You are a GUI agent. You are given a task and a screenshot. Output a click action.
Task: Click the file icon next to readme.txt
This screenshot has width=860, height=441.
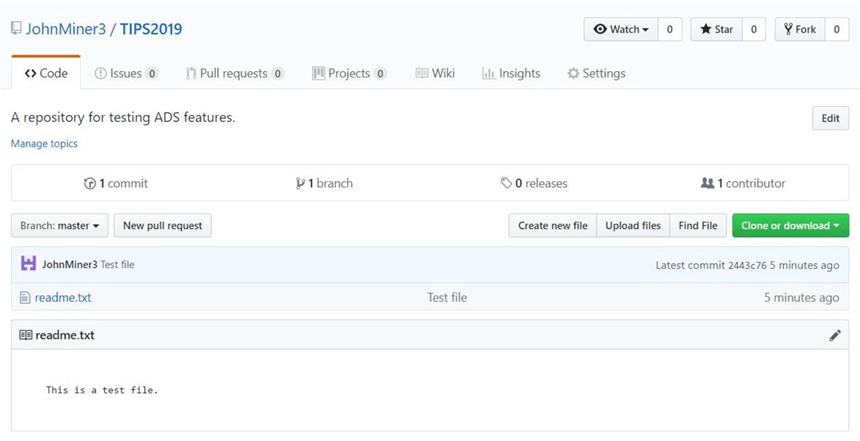(x=25, y=297)
